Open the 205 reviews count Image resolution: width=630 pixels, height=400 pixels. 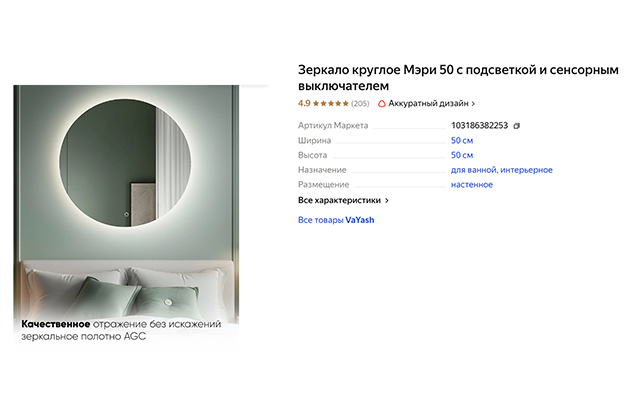tap(360, 104)
